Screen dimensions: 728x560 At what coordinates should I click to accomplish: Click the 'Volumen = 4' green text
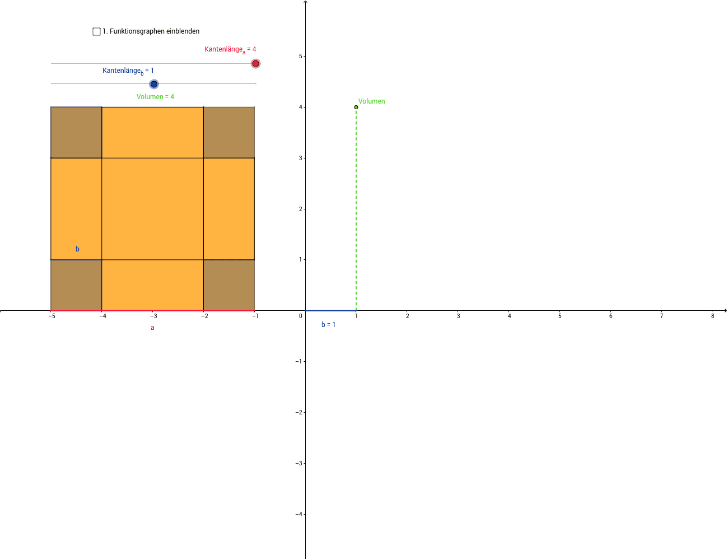click(x=155, y=97)
